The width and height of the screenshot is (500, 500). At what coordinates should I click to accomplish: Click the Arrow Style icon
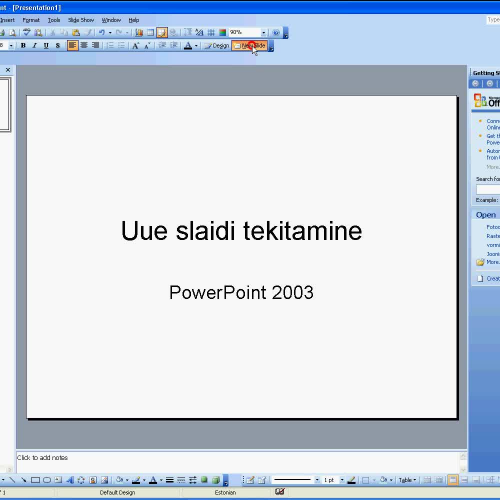pos(193,480)
